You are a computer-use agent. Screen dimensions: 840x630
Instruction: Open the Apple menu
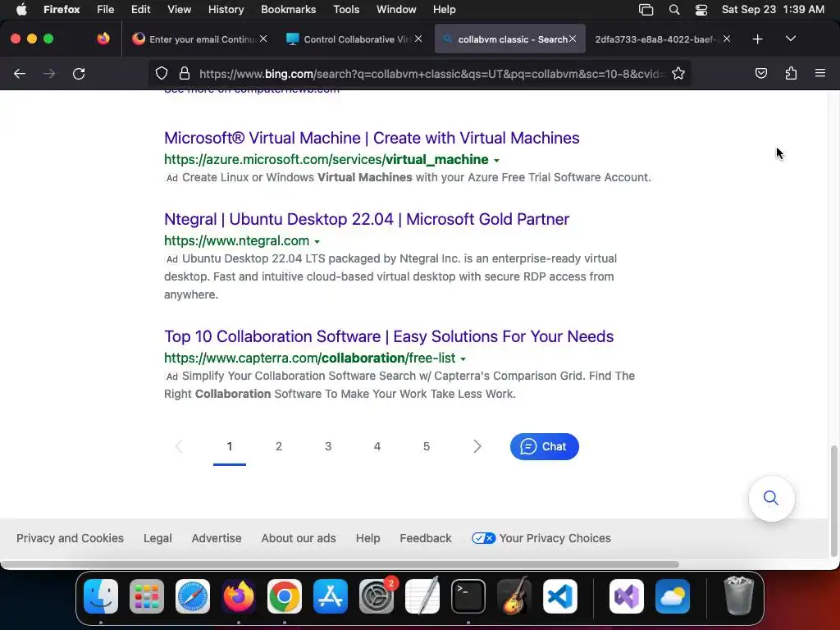(21, 10)
